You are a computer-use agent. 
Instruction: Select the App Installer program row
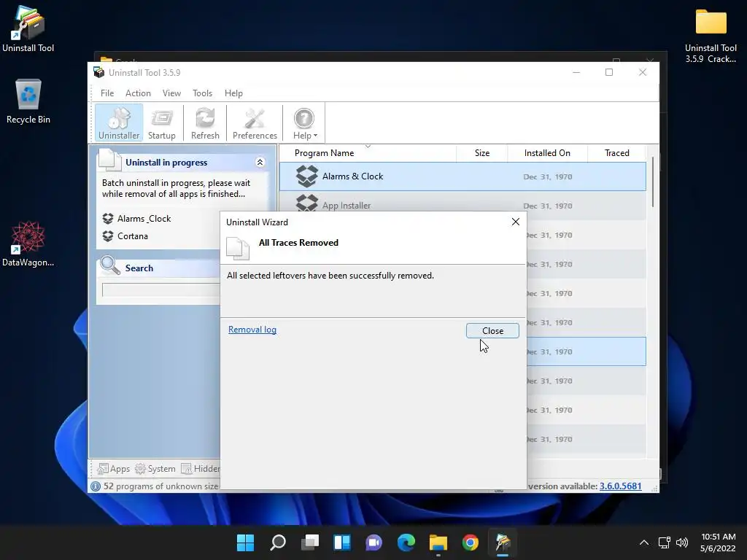click(x=462, y=206)
